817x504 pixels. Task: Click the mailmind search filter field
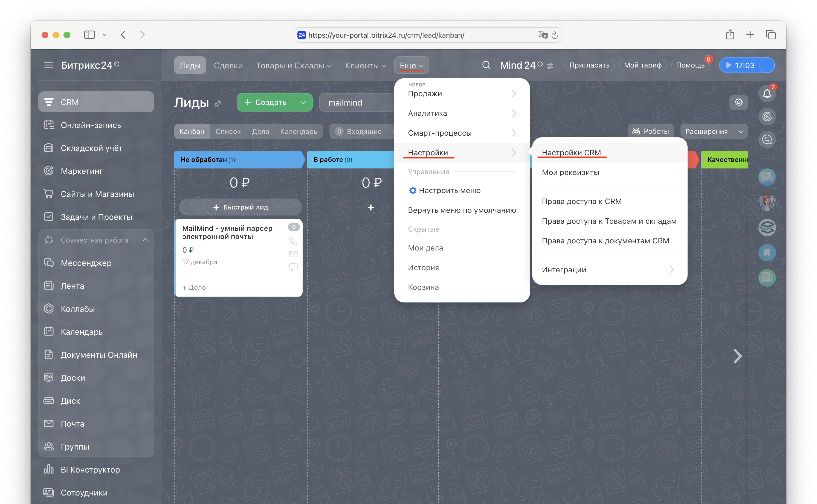[357, 103]
